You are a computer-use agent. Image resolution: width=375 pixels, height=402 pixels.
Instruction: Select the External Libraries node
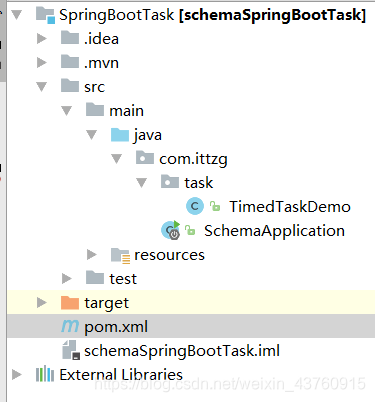[x=121, y=375]
